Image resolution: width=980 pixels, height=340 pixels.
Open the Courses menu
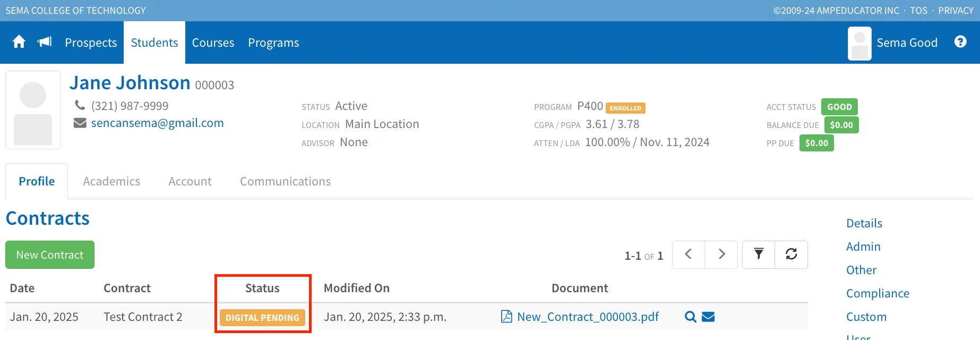coord(213,42)
